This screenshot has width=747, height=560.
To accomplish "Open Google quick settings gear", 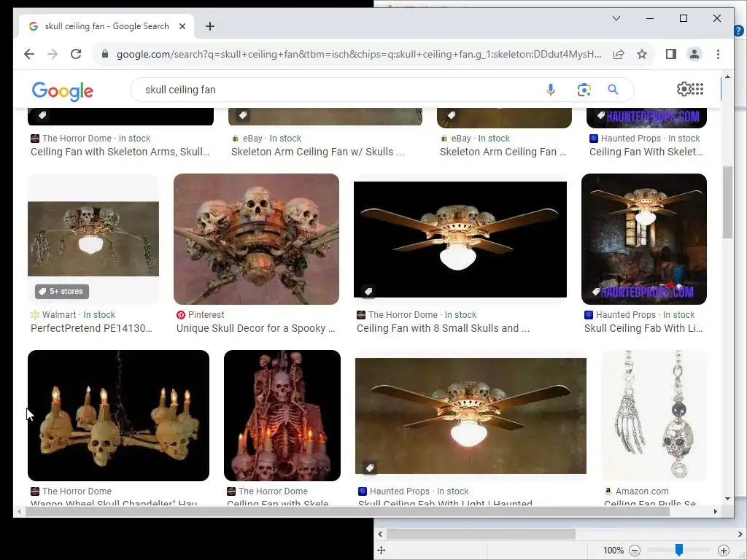I will pos(684,89).
